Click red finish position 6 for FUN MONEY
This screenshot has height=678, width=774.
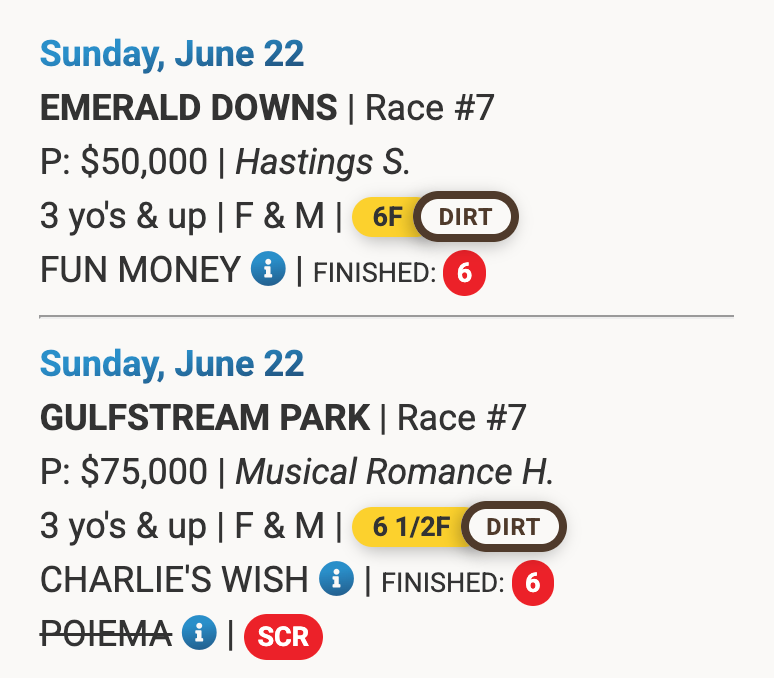tap(464, 273)
